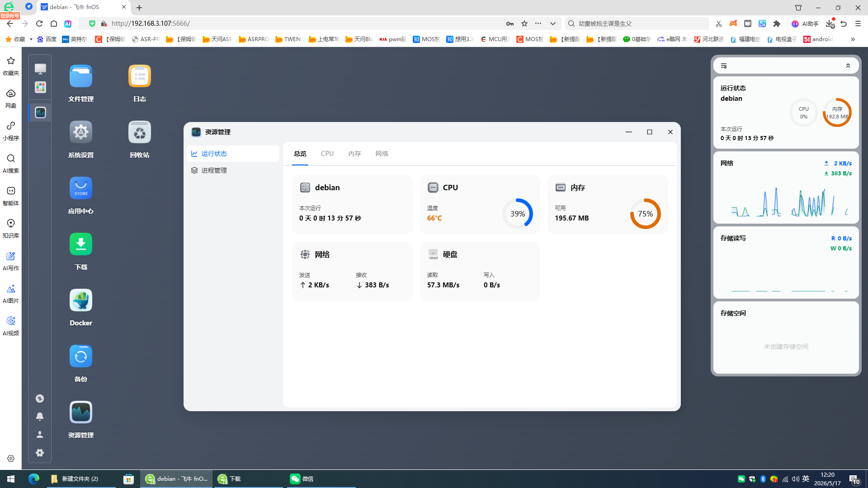Reload the current page
Viewport: 868px width, 488px height.
click(x=39, y=23)
